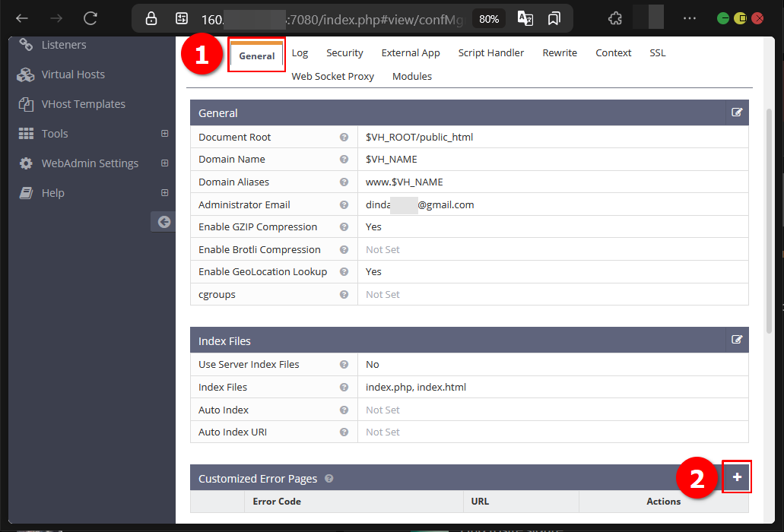Open help for Enable GZIP Compression
Image resolution: width=784 pixels, height=532 pixels.
pyautogui.click(x=344, y=226)
